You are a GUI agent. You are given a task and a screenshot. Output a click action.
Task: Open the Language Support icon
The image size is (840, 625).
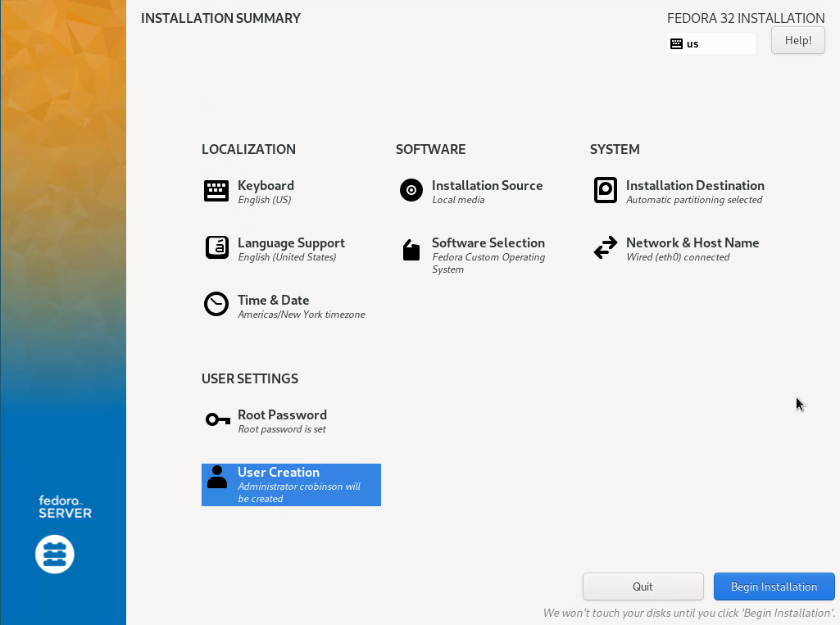tap(217, 247)
